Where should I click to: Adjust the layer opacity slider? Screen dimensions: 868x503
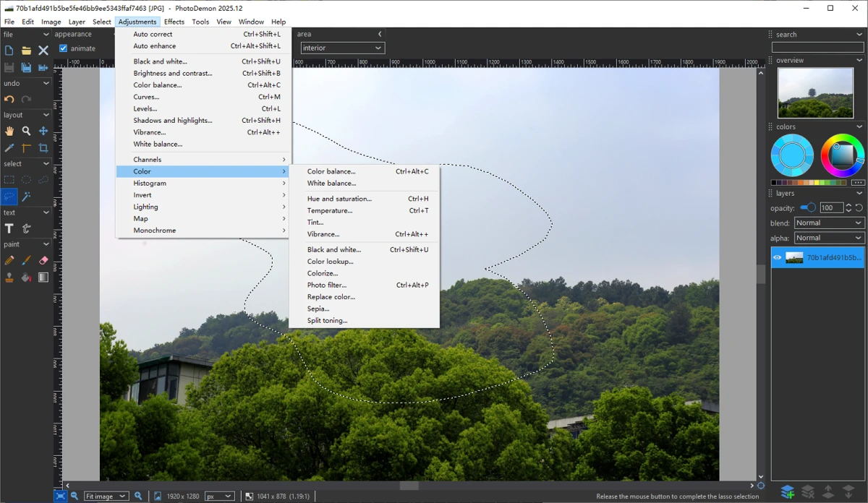click(x=808, y=207)
